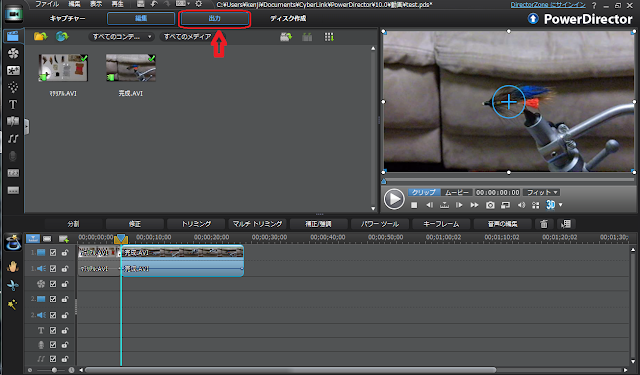640x375 pixels.
Task: Click the キーフレーム button
Action: tap(441, 224)
